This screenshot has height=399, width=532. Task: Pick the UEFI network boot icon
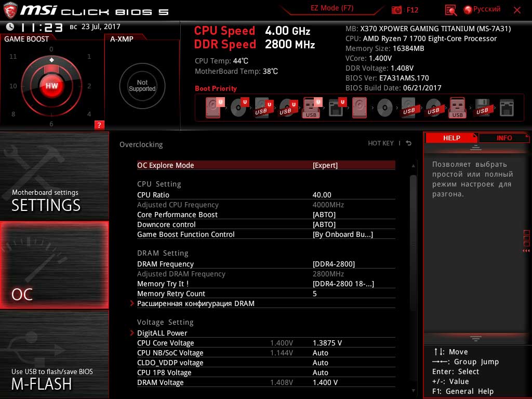[x=337, y=108]
